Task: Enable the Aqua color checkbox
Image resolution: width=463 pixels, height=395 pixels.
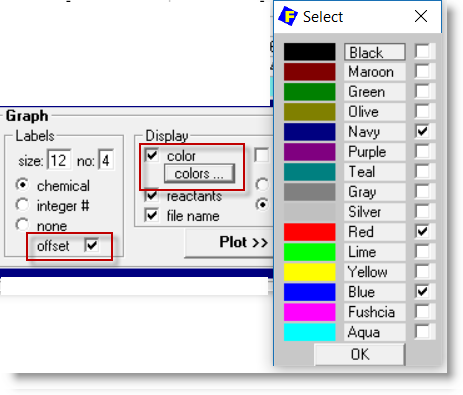Action: coord(423,332)
